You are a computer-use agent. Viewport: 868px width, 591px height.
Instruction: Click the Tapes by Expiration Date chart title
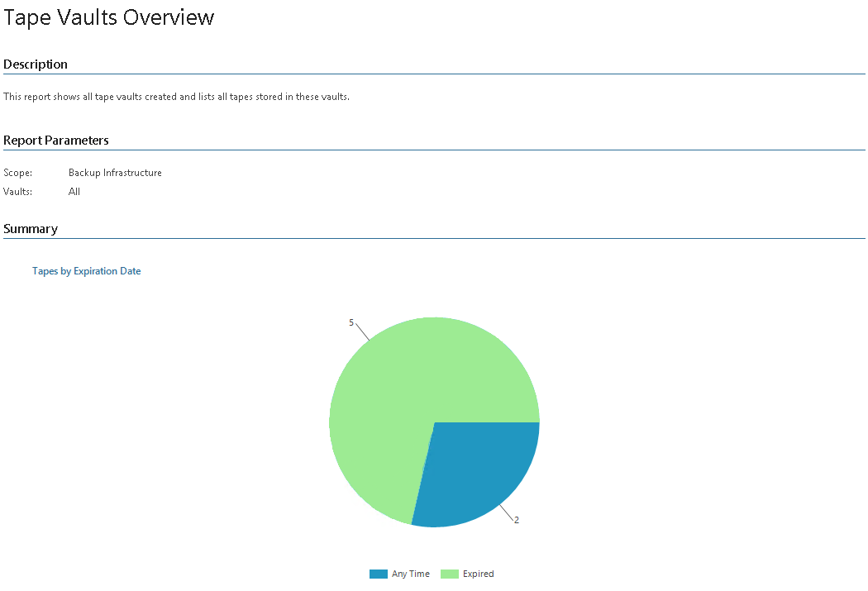click(86, 270)
